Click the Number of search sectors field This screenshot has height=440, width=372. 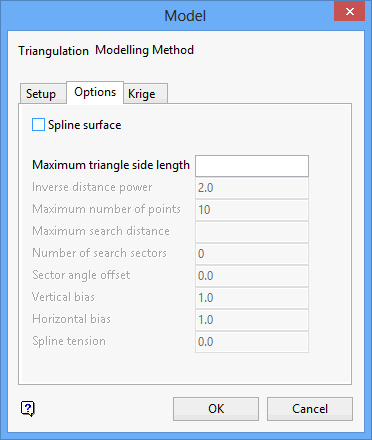pyautogui.click(x=252, y=254)
